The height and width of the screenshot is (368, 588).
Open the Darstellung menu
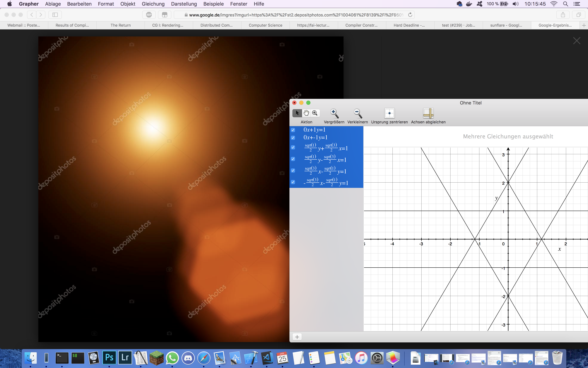click(x=184, y=4)
